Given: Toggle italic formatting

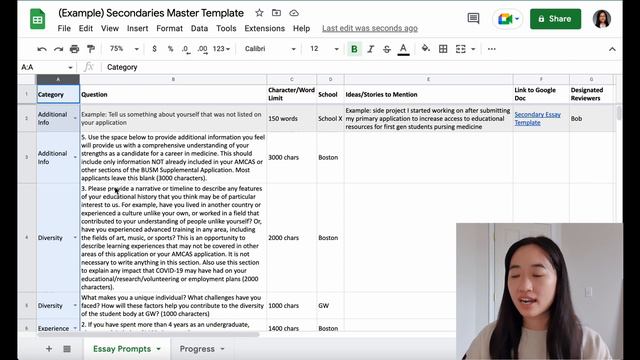Looking at the screenshot, I should click(x=371, y=49).
